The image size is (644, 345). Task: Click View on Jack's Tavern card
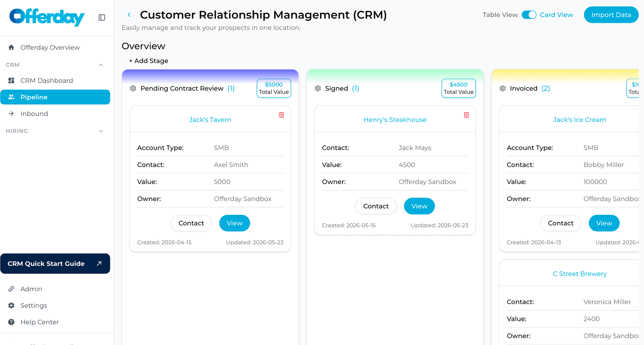(234, 223)
